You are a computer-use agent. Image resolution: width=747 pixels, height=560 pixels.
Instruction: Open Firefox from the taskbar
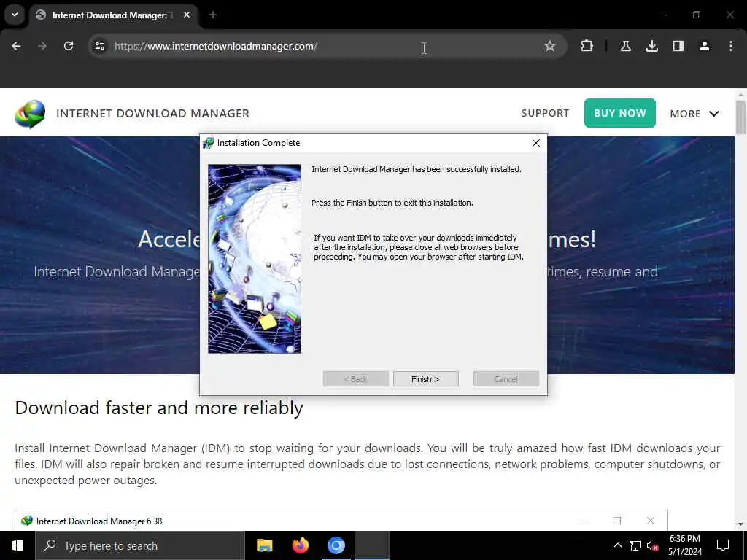click(x=300, y=545)
